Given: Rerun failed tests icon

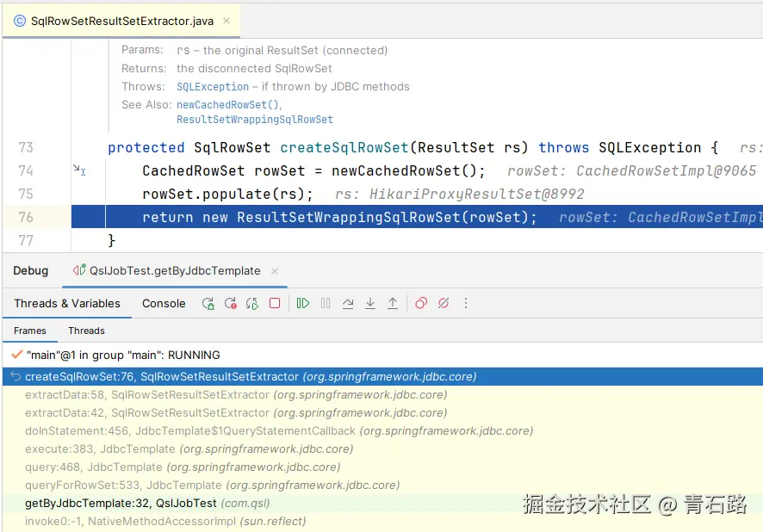Looking at the screenshot, I should point(231,303).
